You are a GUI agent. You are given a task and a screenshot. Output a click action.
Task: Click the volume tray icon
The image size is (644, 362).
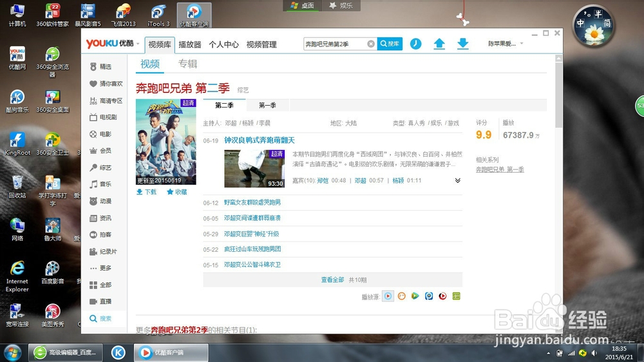tap(594, 353)
